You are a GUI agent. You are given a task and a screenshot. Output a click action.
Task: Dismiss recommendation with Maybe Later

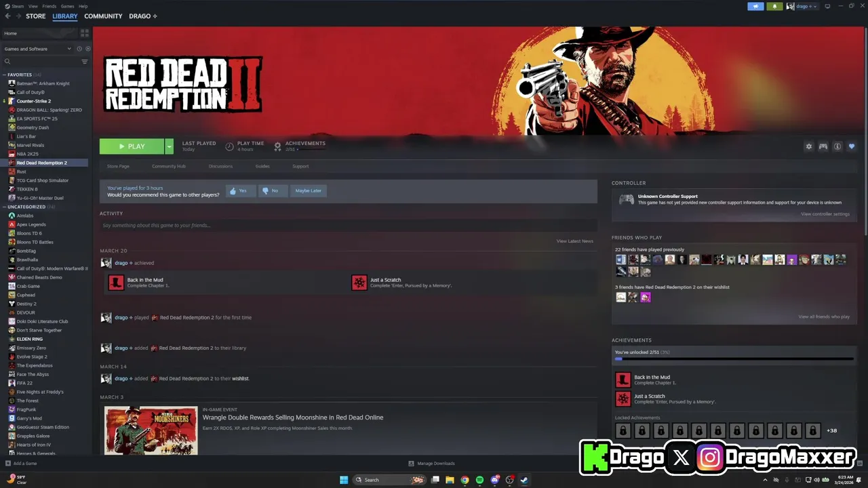point(309,191)
